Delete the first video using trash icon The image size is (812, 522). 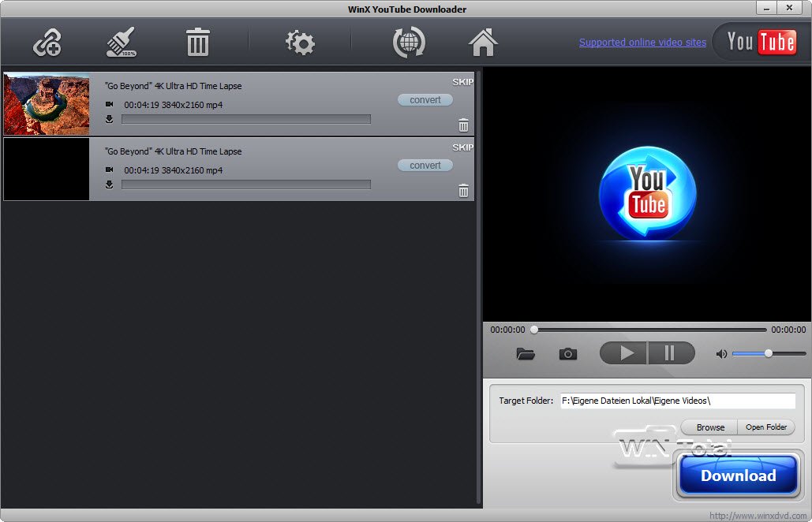click(463, 125)
